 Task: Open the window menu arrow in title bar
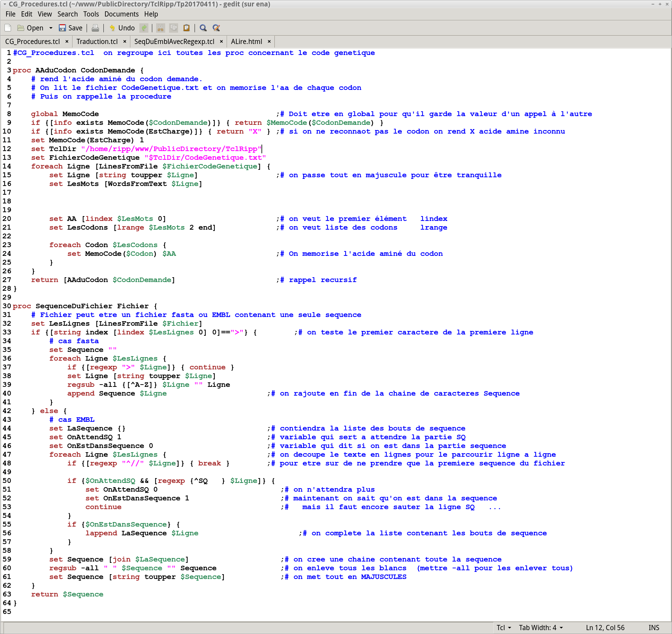5,4
